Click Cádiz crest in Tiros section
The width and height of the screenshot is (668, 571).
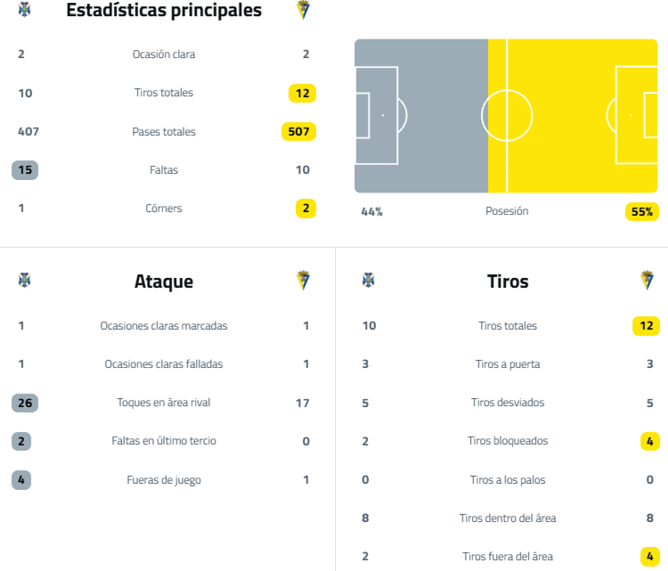pos(647,280)
